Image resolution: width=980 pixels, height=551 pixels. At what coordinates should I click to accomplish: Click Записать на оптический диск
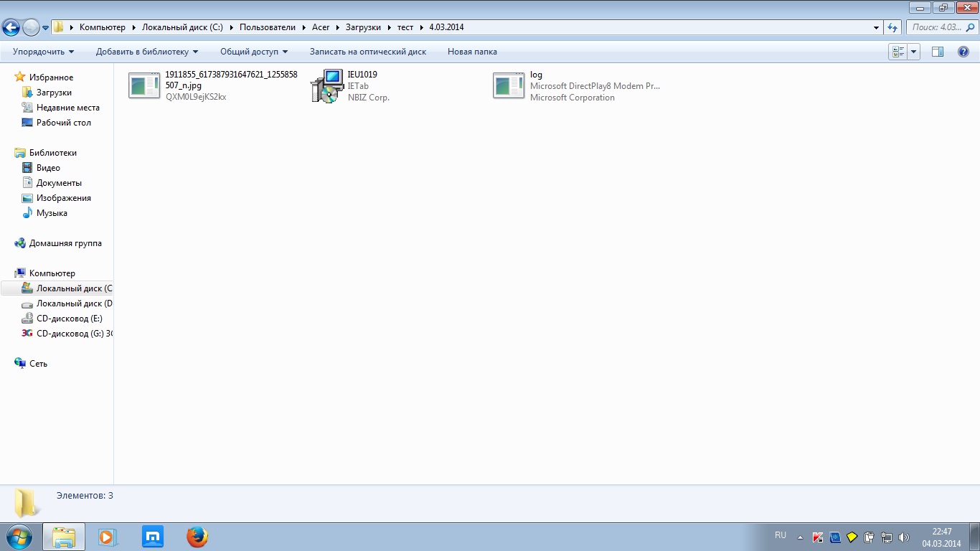(367, 52)
